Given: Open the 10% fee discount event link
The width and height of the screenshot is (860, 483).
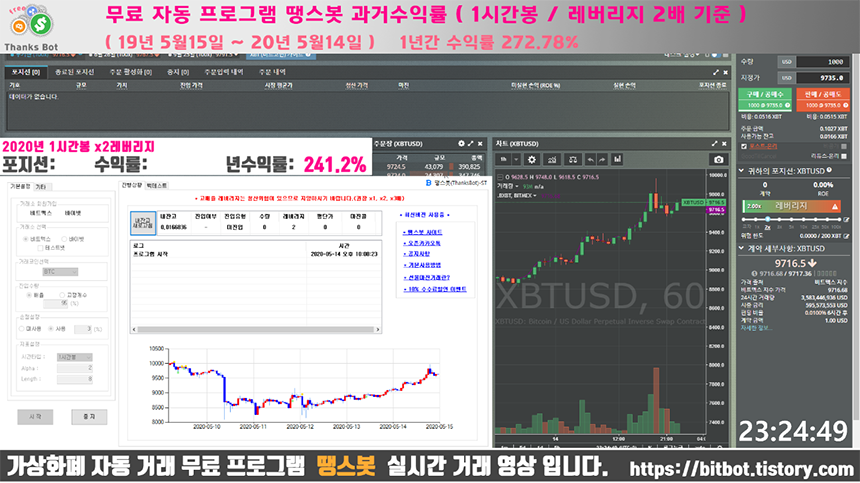Looking at the screenshot, I should click(x=435, y=289).
